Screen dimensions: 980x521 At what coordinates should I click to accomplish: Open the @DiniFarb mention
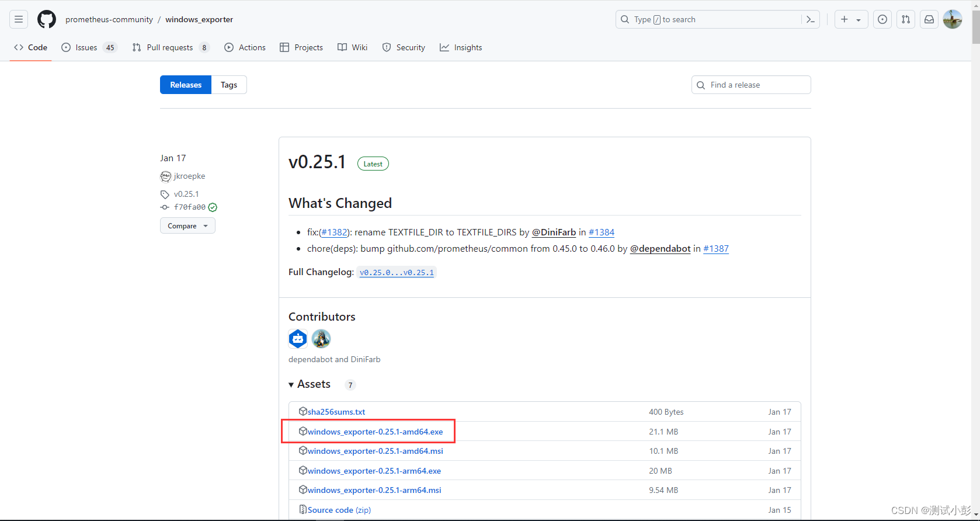coord(554,232)
